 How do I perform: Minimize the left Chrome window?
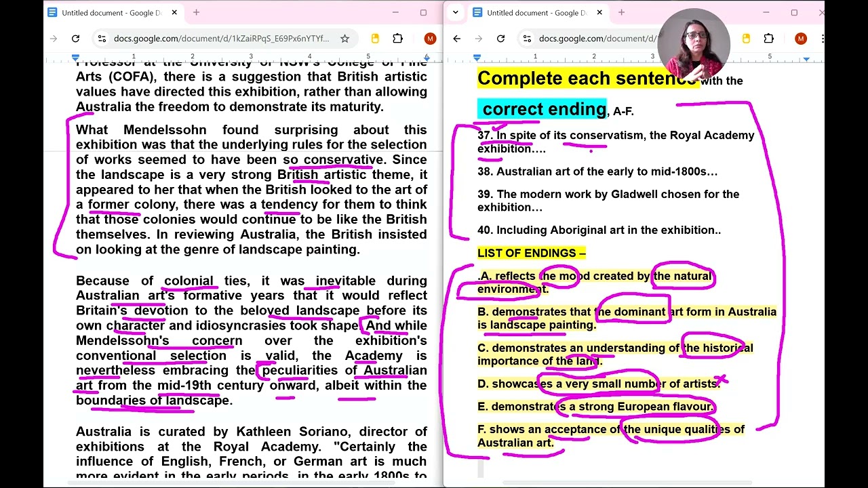click(395, 12)
